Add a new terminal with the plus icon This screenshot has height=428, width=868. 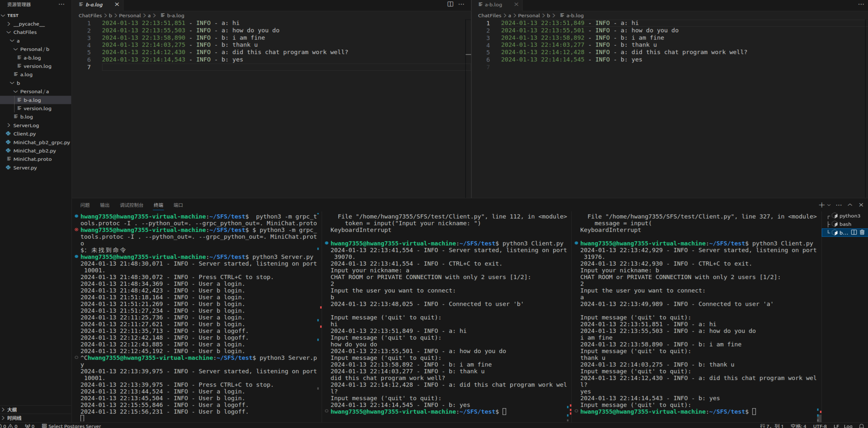(x=821, y=205)
